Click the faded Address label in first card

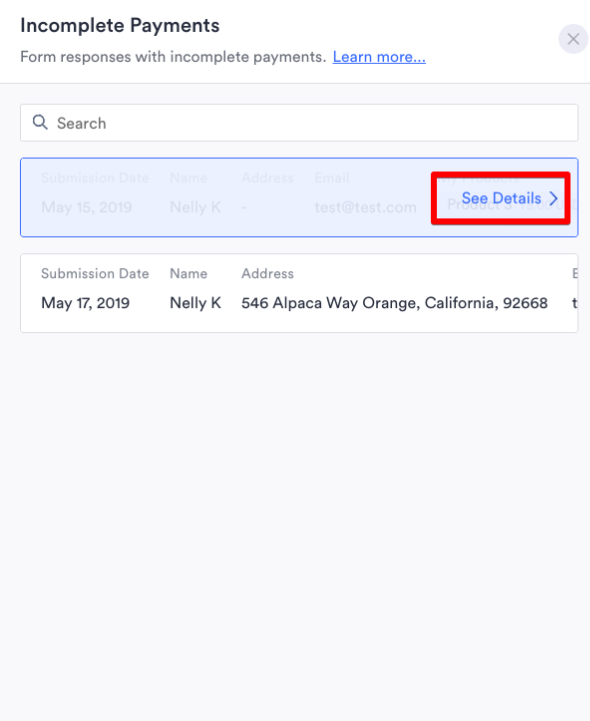(268, 178)
